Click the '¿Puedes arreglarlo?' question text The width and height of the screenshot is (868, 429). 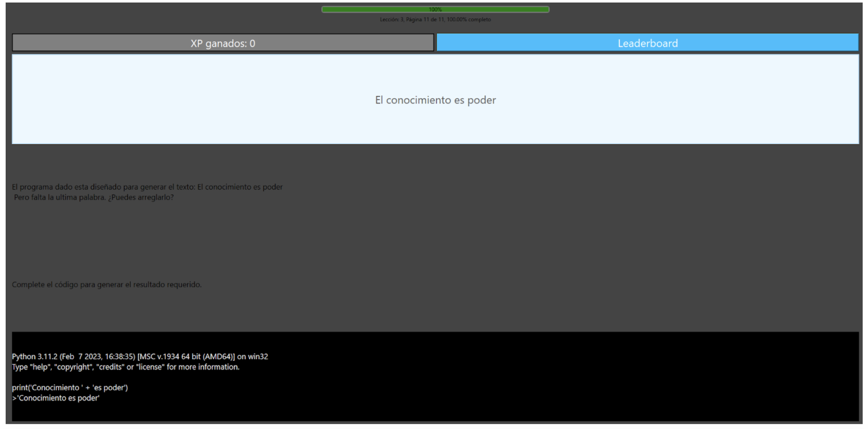point(141,197)
